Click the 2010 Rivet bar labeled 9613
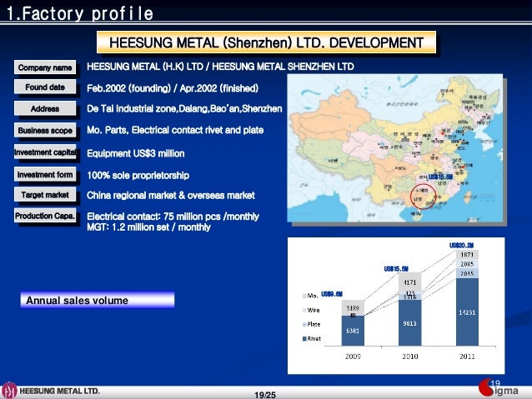 (x=410, y=322)
